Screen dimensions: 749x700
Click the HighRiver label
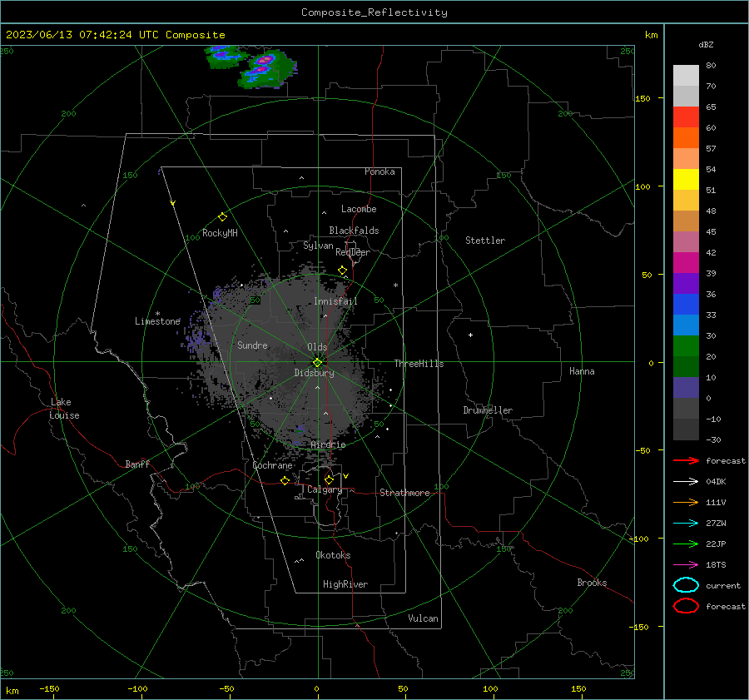click(345, 584)
